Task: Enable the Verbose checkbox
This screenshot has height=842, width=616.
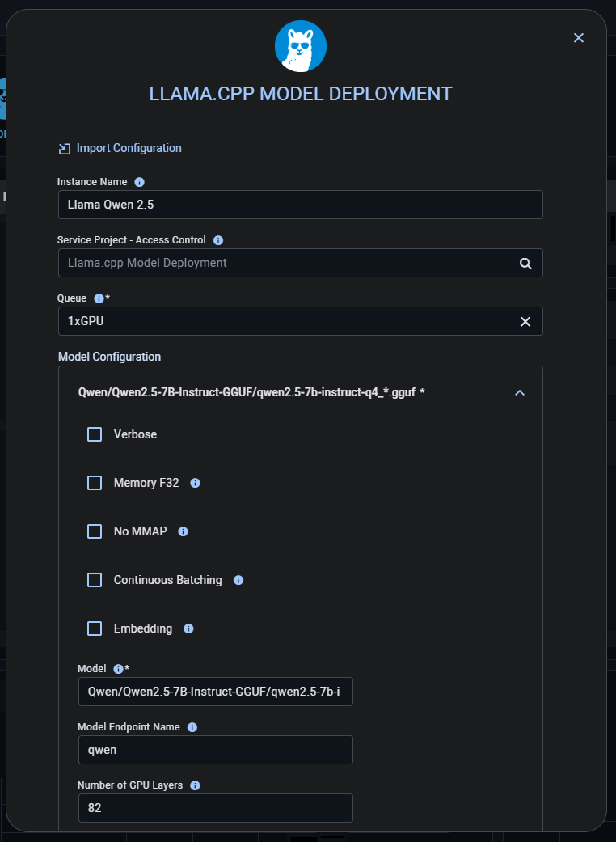Action: pos(95,434)
